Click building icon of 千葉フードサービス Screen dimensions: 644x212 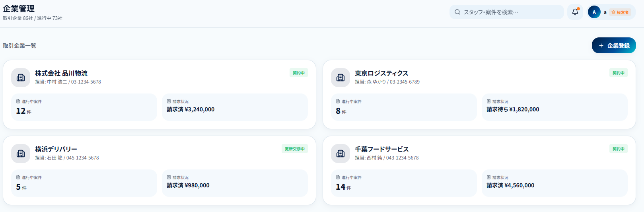[340, 154]
